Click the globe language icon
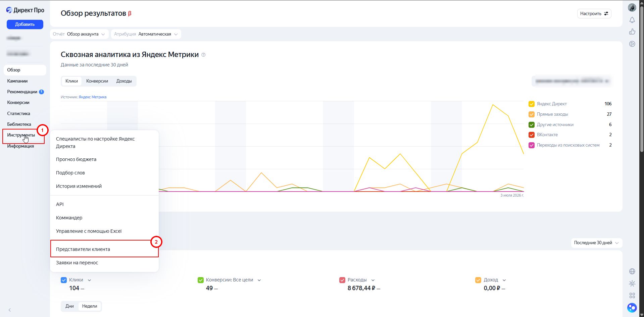This screenshot has height=317, width=644. click(x=632, y=271)
